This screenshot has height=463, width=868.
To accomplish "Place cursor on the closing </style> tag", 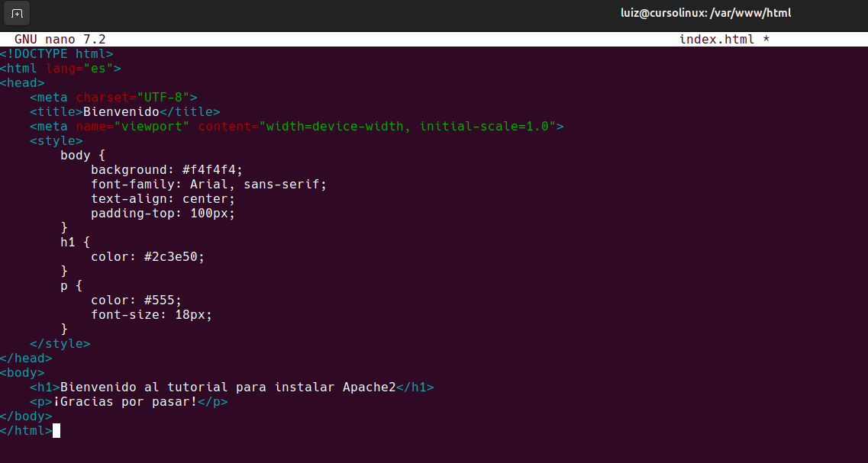I will point(60,344).
